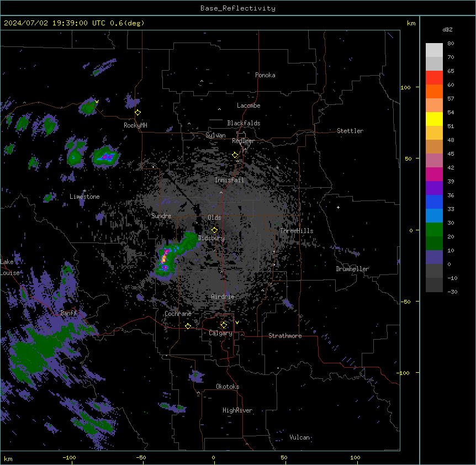Click the Base_Reflectivity title
This screenshot has height=465, width=476.
[238, 8]
